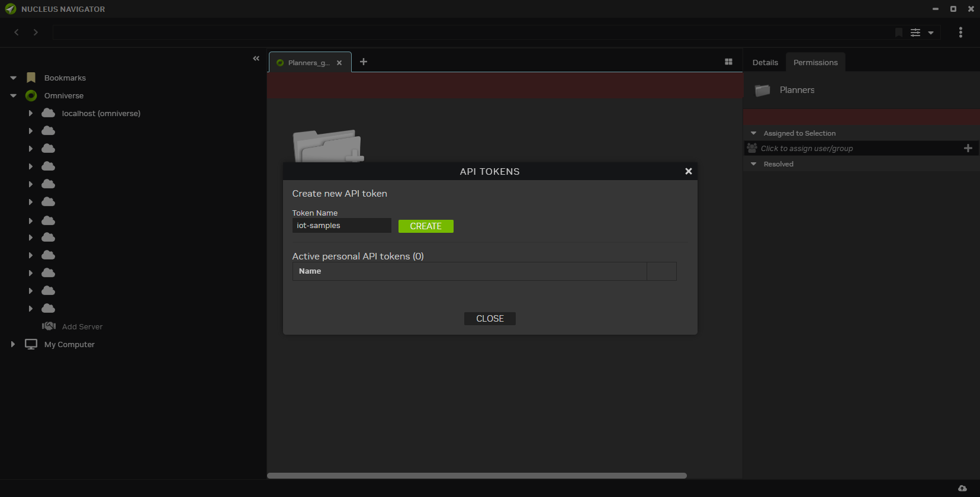Click the back navigation arrow
The height and width of the screenshot is (497, 980).
[x=17, y=33]
